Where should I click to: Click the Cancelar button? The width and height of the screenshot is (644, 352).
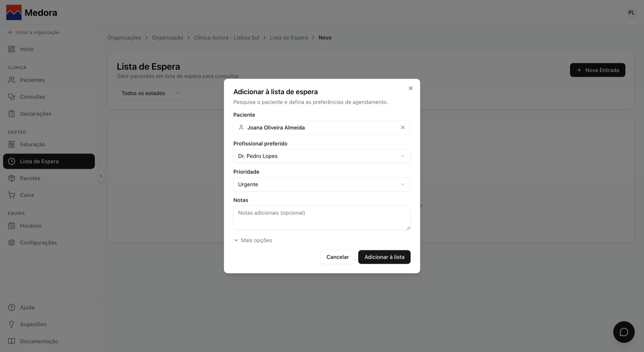[337, 257]
